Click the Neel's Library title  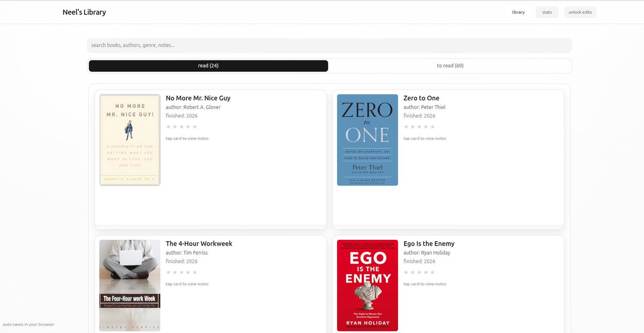click(84, 12)
